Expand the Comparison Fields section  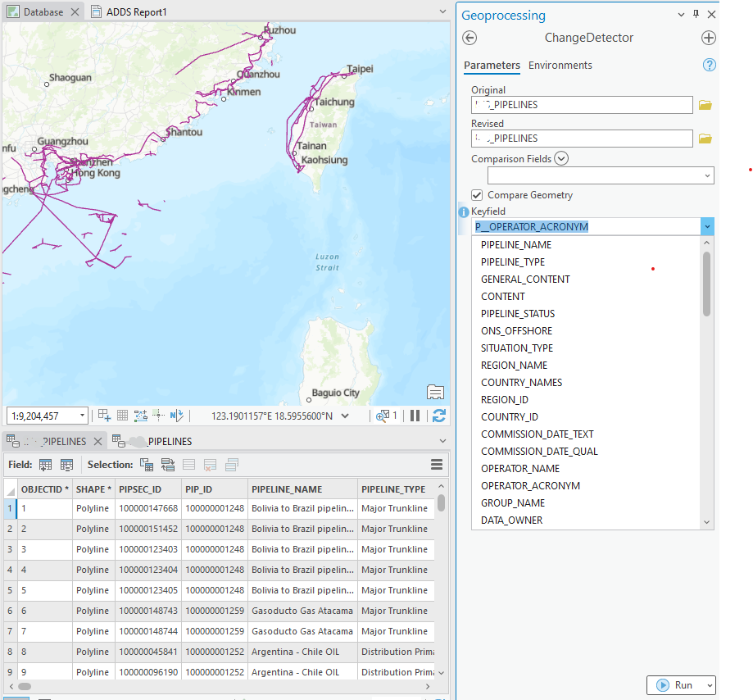(560, 157)
